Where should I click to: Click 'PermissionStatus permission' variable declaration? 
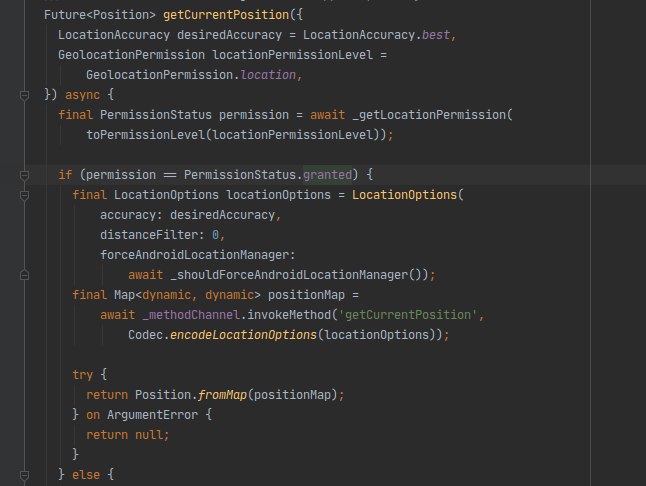click(194, 115)
